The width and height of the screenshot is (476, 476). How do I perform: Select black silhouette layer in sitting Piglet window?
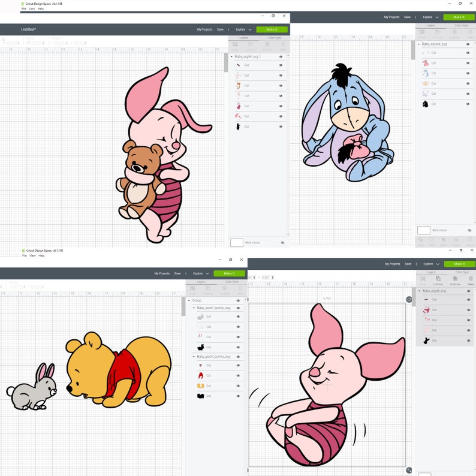[426, 341]
